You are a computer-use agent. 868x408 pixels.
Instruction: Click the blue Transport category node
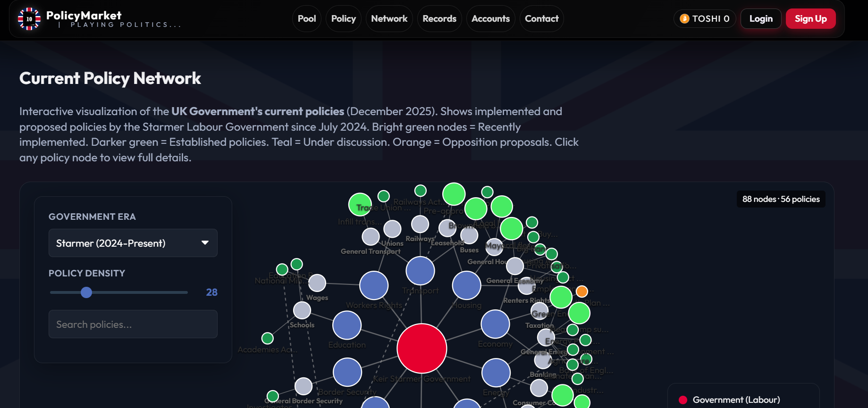click(x=420, y=271)
